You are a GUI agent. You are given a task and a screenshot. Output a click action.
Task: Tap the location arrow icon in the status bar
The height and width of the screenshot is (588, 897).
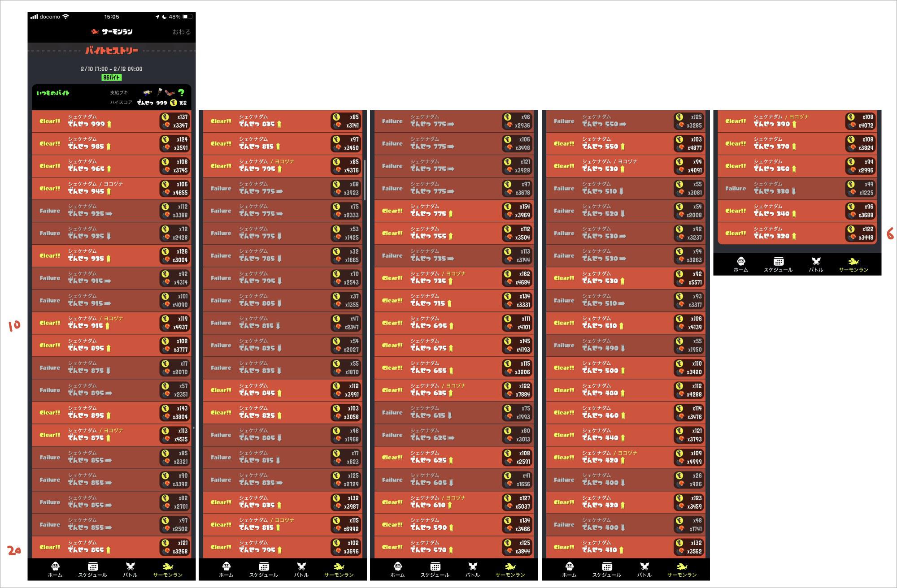(x=157, y=17)
